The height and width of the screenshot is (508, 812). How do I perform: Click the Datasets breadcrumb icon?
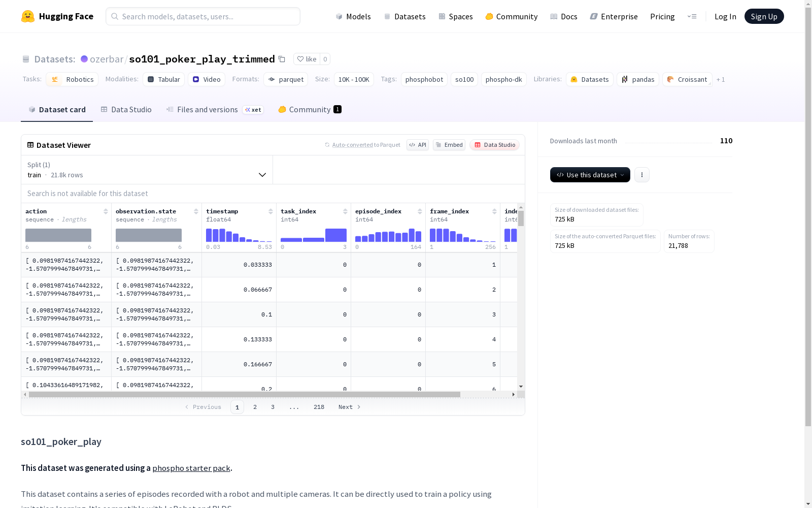coord(26,59)
